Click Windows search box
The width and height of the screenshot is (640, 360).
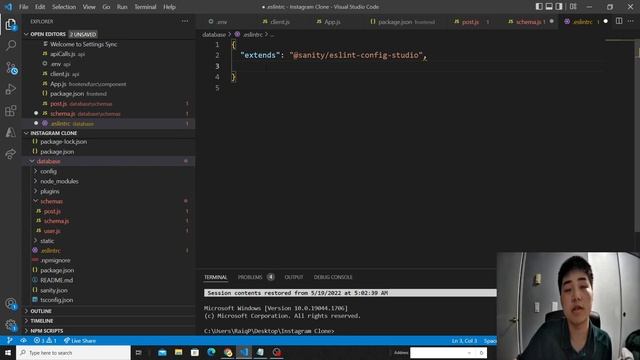73,353
